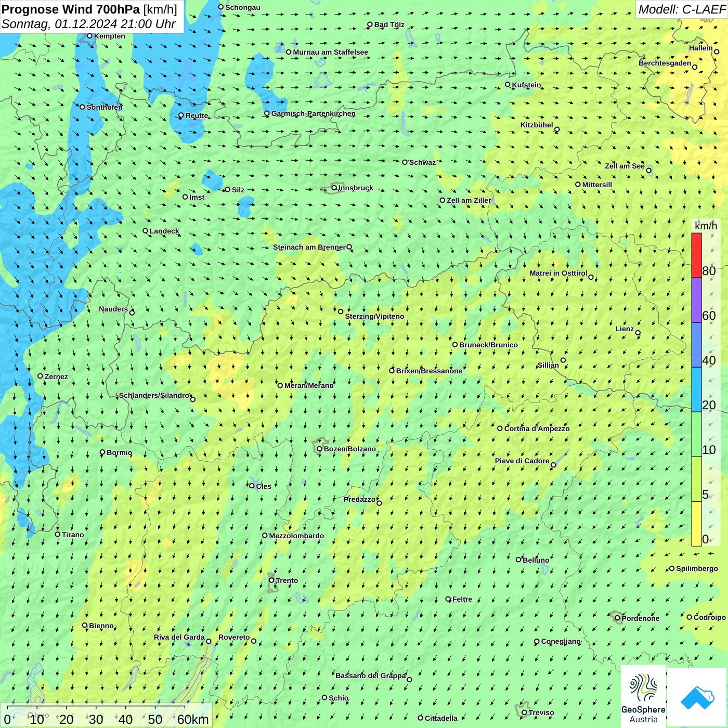Click the 'Schwaz' label

(422, 162)
